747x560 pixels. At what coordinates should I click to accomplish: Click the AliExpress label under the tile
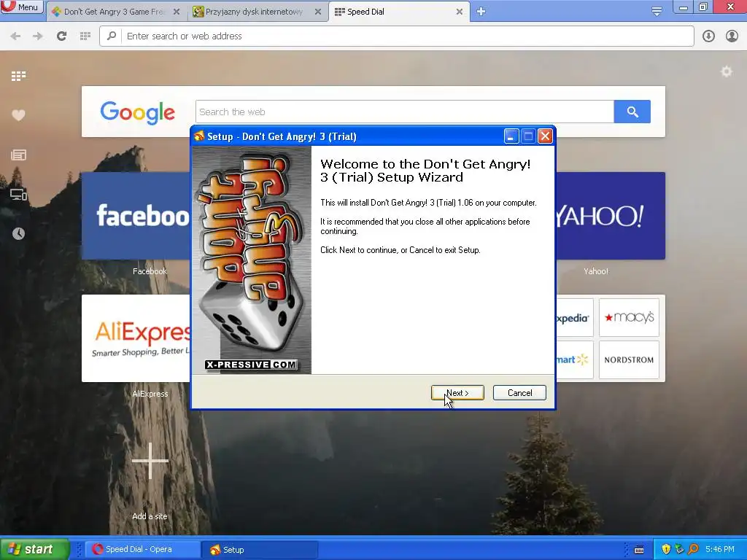(x=150, y=394)
